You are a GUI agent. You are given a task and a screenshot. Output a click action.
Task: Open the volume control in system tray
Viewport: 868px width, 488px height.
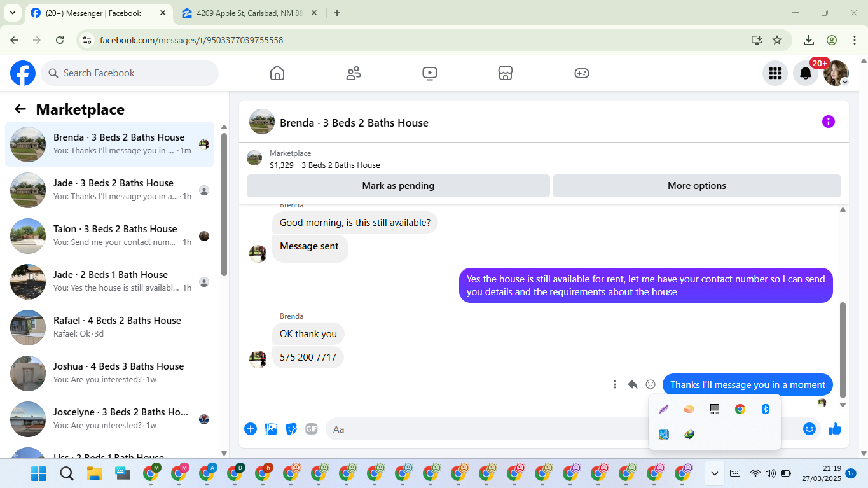coord(770,473)
